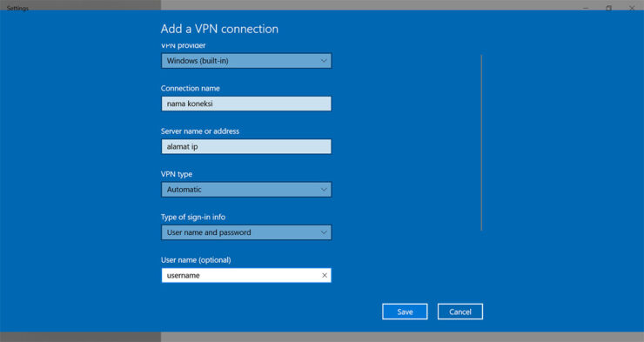
Task: Select the Server name field containing alamat ip
Action: click(246, 146)
